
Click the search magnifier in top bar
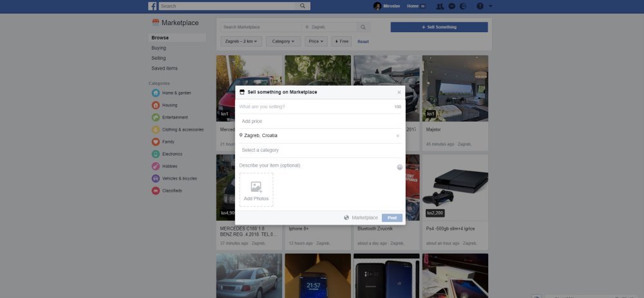[x=303, y=6]
